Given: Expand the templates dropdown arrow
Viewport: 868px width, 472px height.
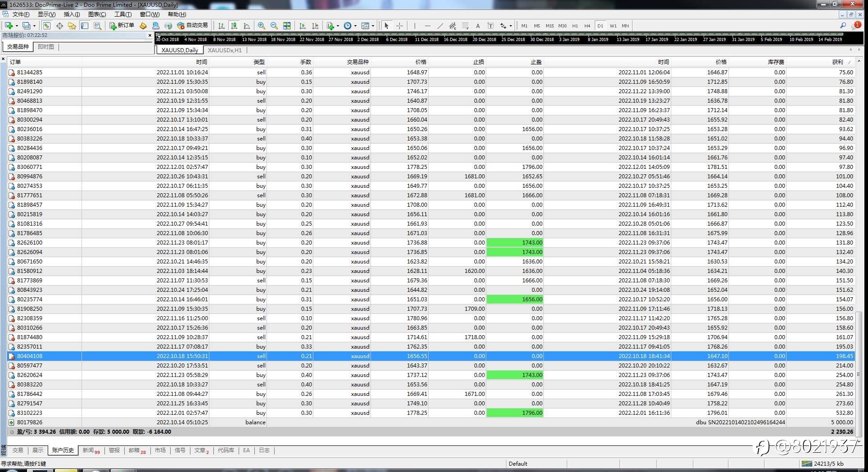Looking at the screenshot, I should click(373, 26).
